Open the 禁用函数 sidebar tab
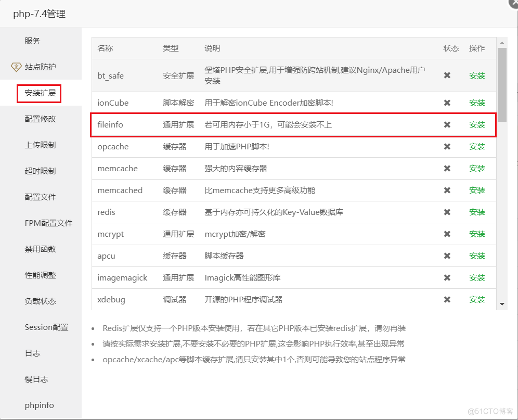This screenshot has width=518, height=420. click(x=40, y=249)
